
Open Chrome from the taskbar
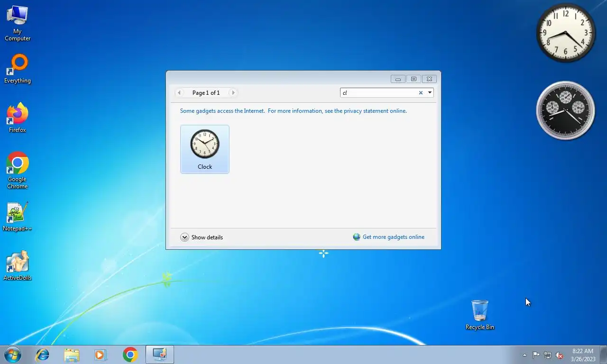pos(130,355)
